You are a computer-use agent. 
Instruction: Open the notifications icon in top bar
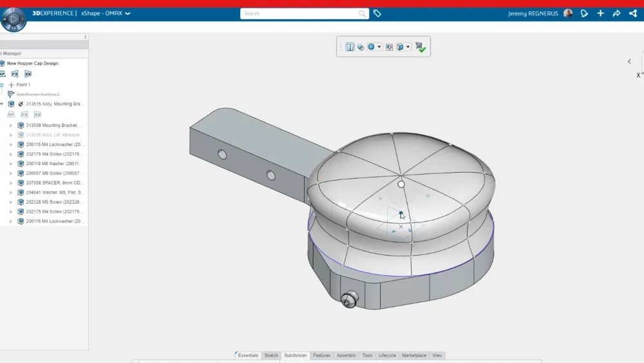[584, 14]
